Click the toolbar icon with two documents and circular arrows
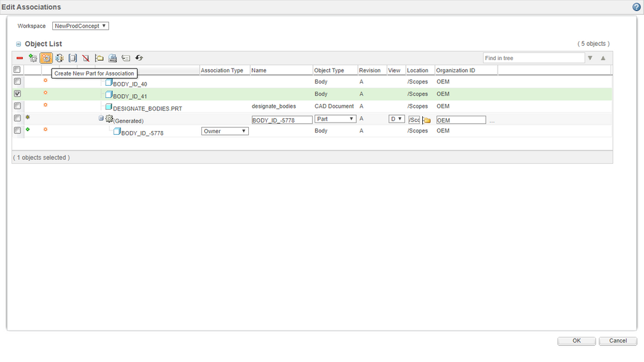 (59, 58)
